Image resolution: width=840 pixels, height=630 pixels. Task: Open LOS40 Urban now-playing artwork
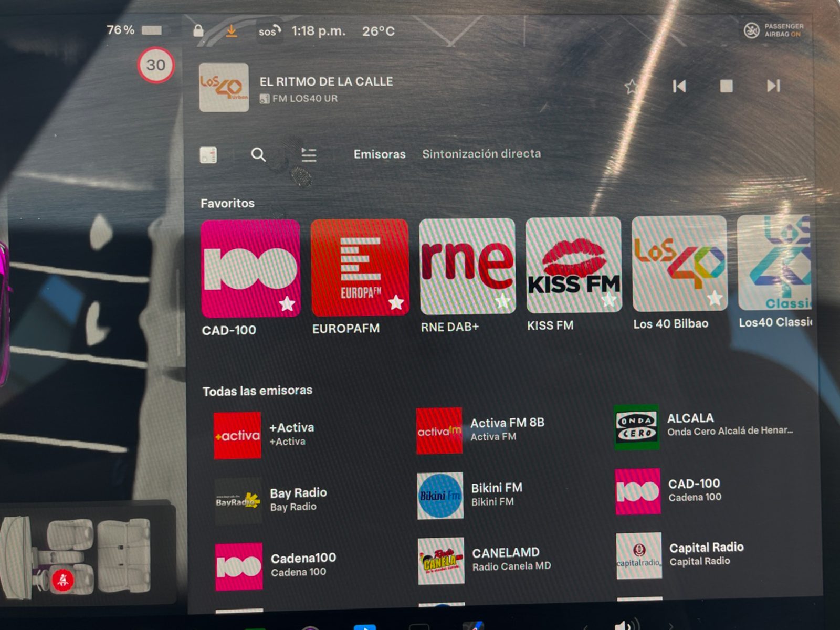[224, 88]
